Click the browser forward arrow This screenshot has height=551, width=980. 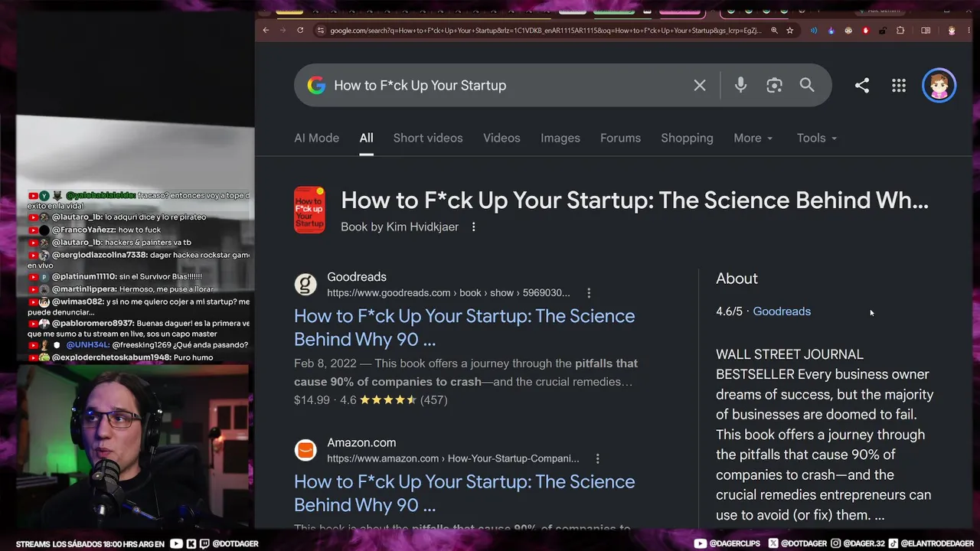pyautogui.click(x=283, y=31)
